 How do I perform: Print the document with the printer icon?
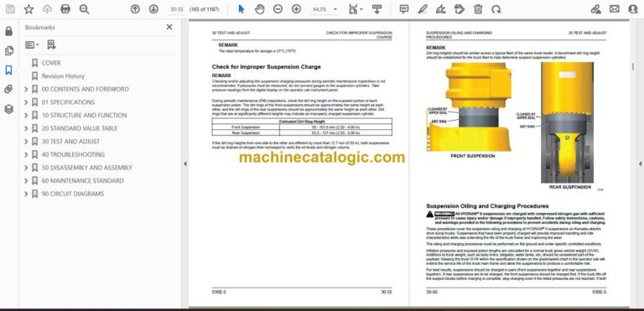pyautogui.click(x=65, y=9)
